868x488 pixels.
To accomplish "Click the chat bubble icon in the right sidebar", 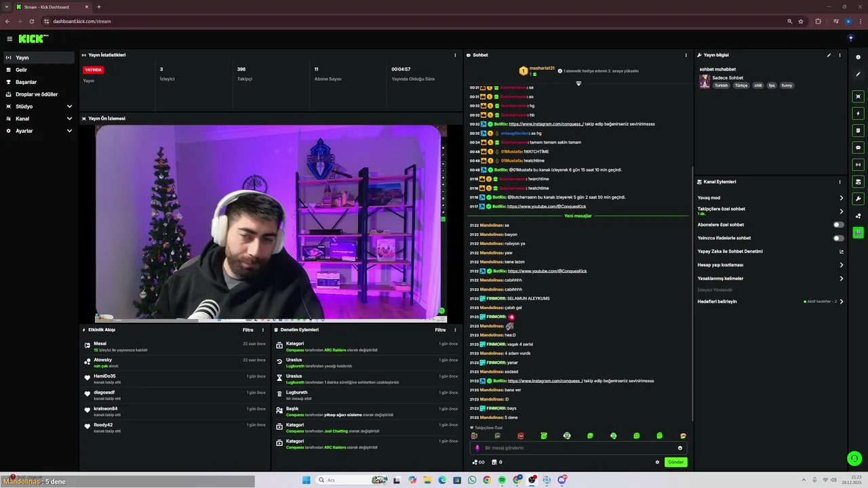I will 858,147.
